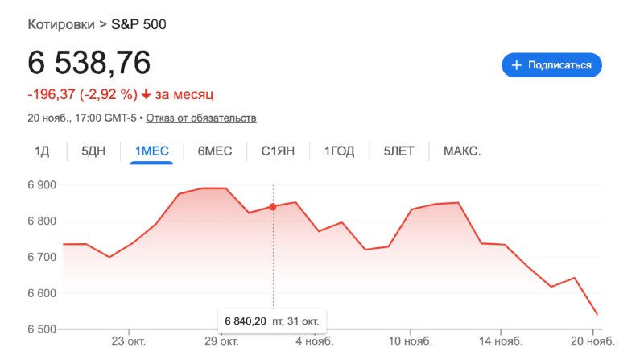Select the 1Д time range tab

(42, 151)
